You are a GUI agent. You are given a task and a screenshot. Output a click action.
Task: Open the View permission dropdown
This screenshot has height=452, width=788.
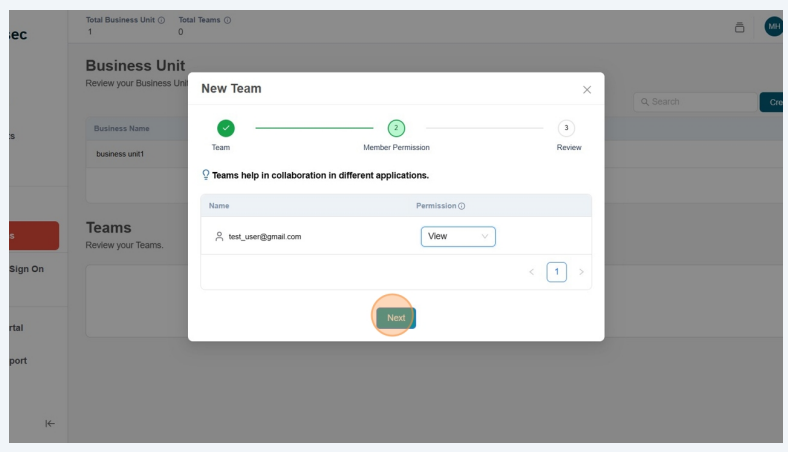pyautogui.click(x=458, y=237)
